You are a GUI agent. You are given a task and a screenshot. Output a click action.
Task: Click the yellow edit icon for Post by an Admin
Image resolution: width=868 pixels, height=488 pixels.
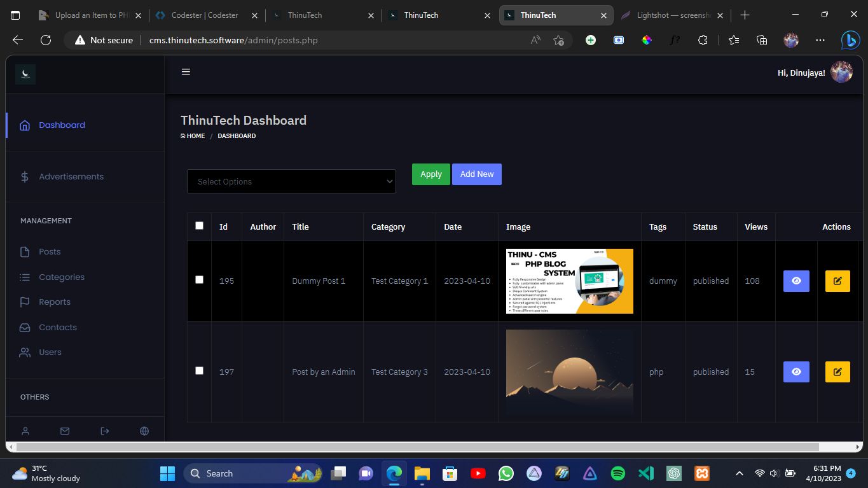point(837,372)
